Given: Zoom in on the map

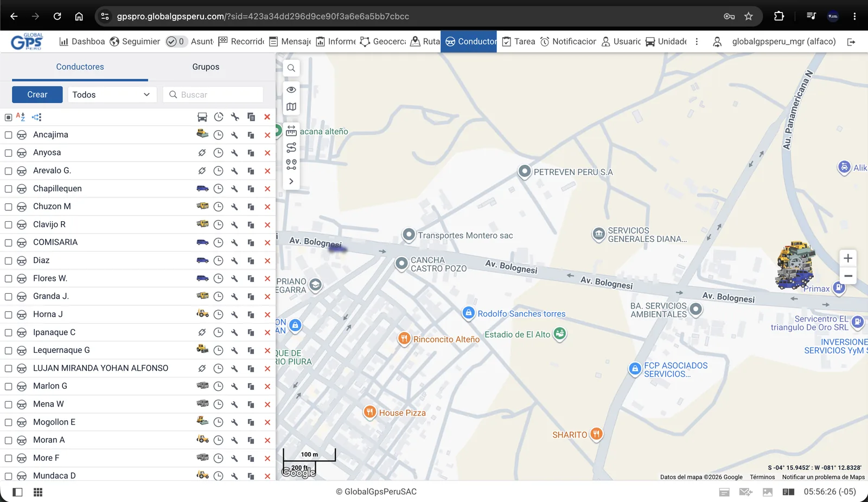Looking at the screenshot, I should pyautogui.click(x=848, y=259).
